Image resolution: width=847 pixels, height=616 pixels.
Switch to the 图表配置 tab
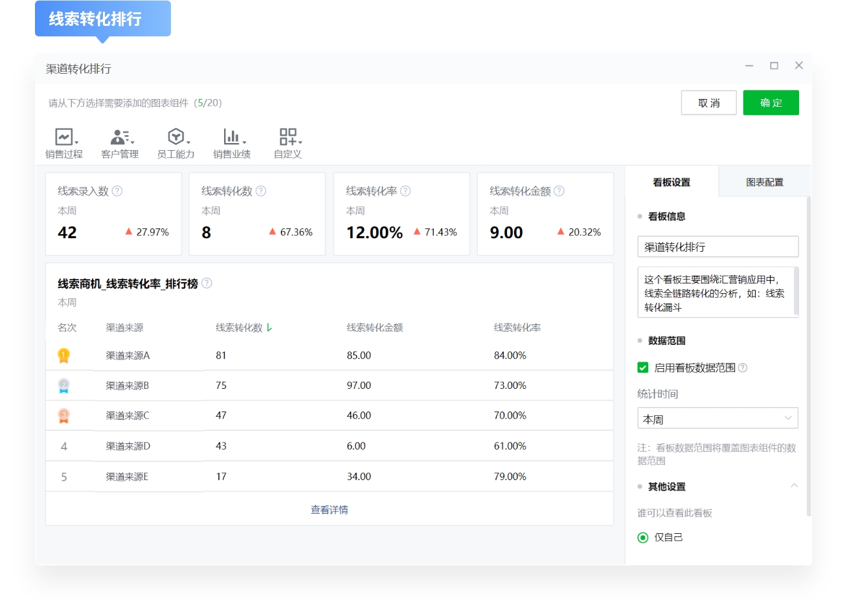pos(765,182)
